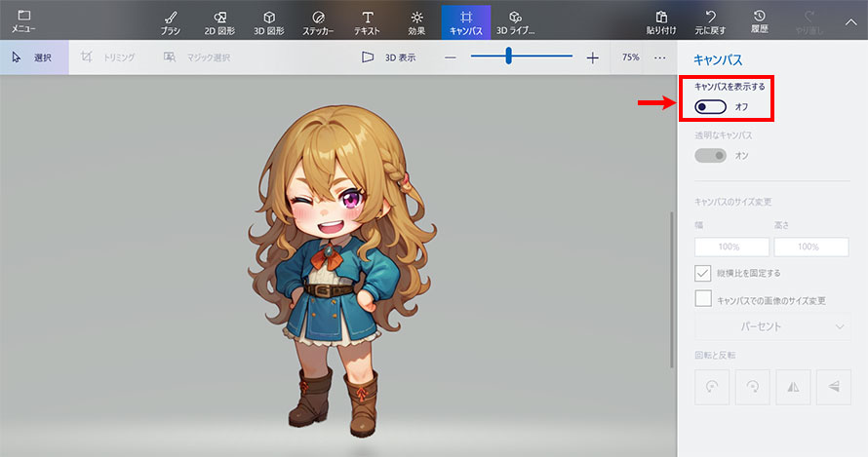Open the 効果 effects panel
The width and height of the screenshot is (868, 457).
point(416,22)
